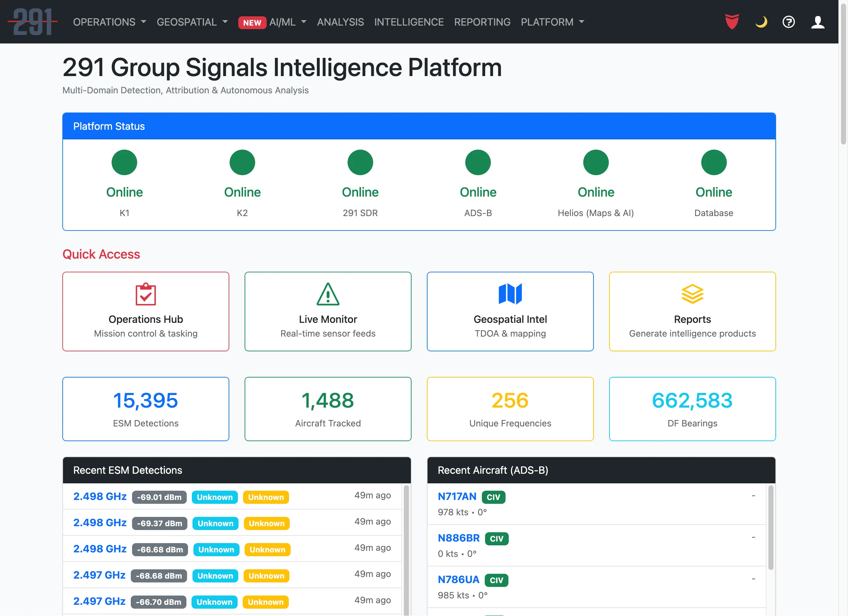
Task: Open Geospatial Intel TDOA mapping
Action: tap(510, 312)
